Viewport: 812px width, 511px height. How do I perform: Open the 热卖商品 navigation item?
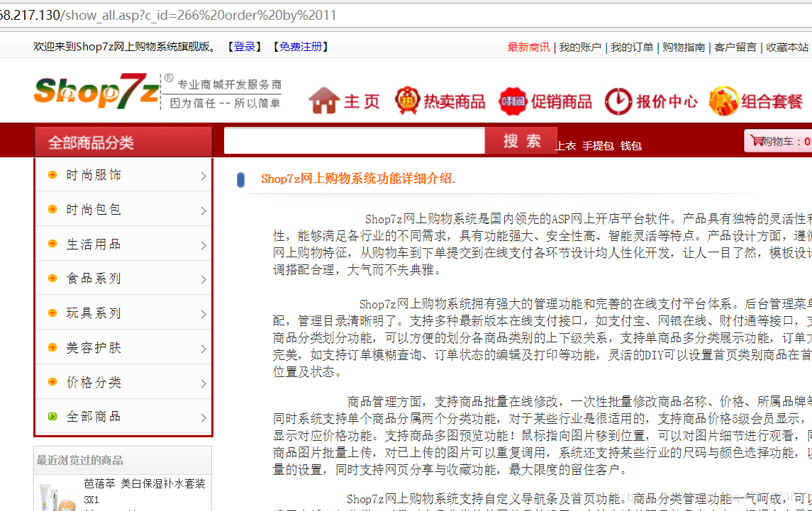tap(454, 101)
